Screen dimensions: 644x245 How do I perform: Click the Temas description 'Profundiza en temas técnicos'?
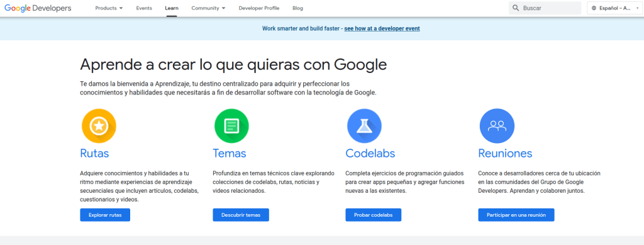(x=274, y=182)
